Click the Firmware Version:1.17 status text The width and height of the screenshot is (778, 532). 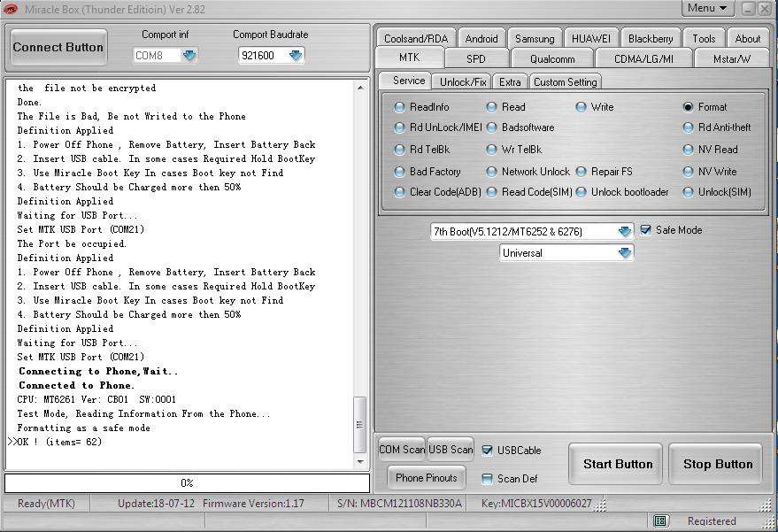tap(253, 503)
